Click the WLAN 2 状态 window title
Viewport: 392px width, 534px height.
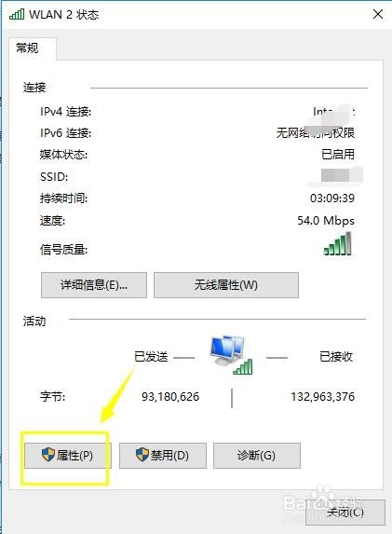coord(64,15)
